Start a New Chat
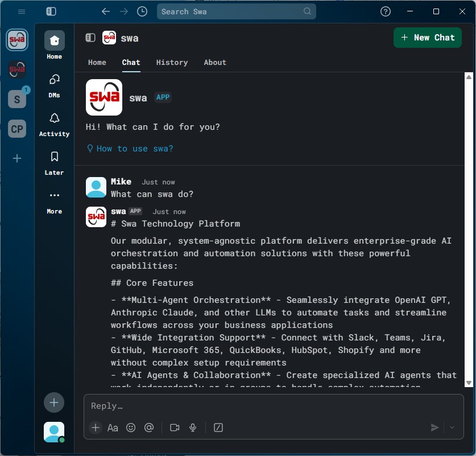The width and height of the screenshot is (476, 456). tap(428, 38)
